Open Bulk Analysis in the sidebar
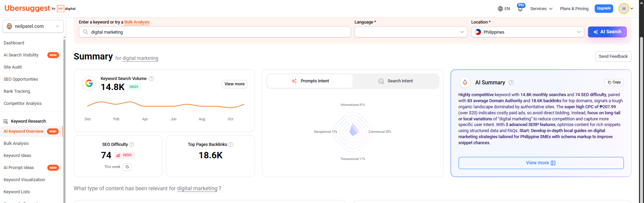Viewport: 644px width, 203px height. 16,144
